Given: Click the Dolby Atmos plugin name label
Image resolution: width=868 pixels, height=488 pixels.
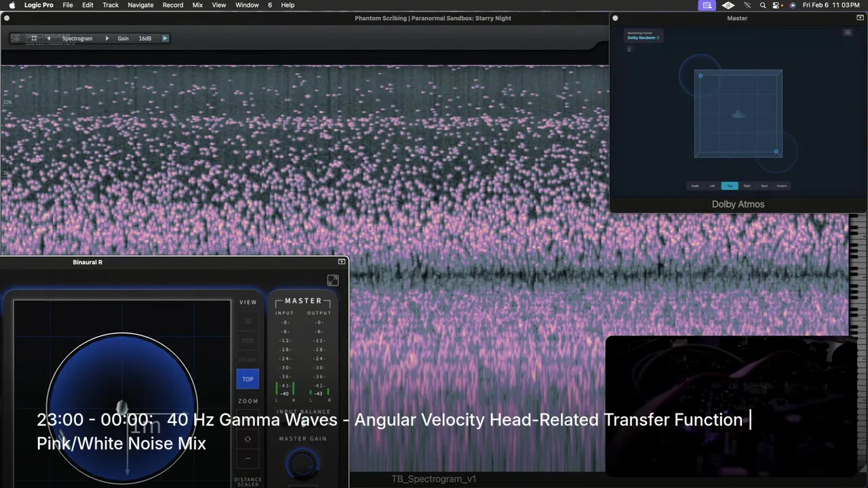Looking at the screenshot, I should tap(738, 204).
